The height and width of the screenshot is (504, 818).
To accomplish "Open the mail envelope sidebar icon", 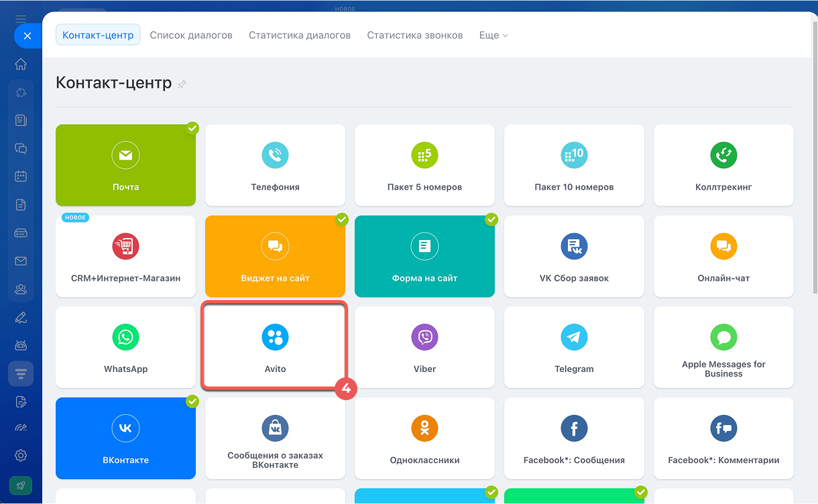I will (x=21, y=261).
